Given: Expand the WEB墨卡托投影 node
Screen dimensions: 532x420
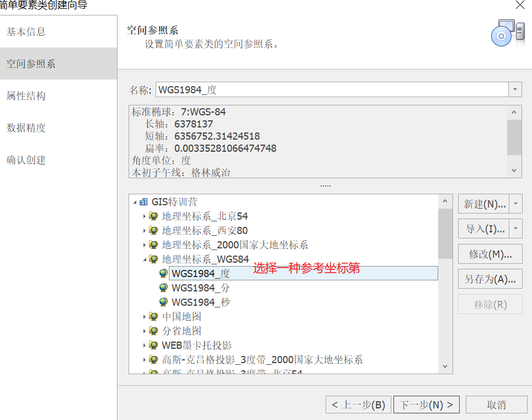Looking at the screenshot, I should point(144,345).
